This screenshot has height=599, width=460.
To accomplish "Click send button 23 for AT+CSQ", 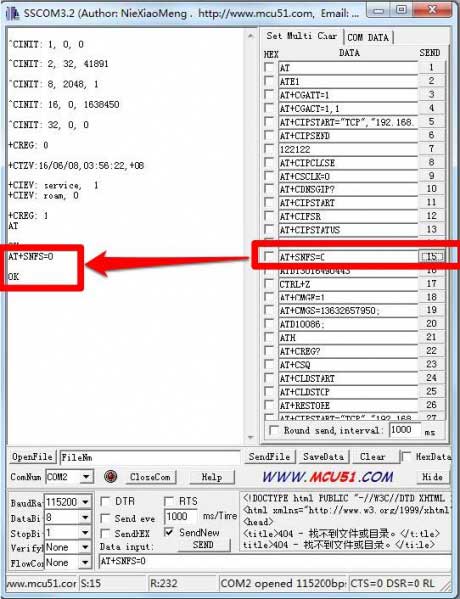I will (432, 364).
